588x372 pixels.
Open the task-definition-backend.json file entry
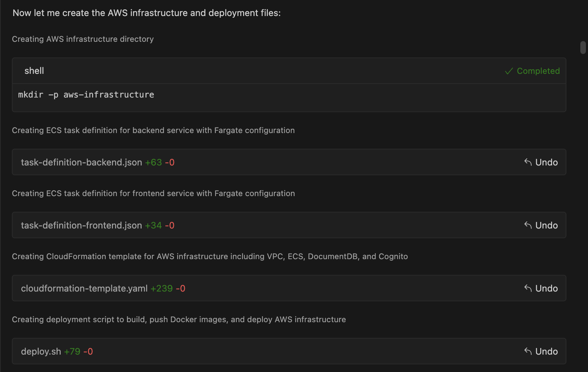coord(81,162)
